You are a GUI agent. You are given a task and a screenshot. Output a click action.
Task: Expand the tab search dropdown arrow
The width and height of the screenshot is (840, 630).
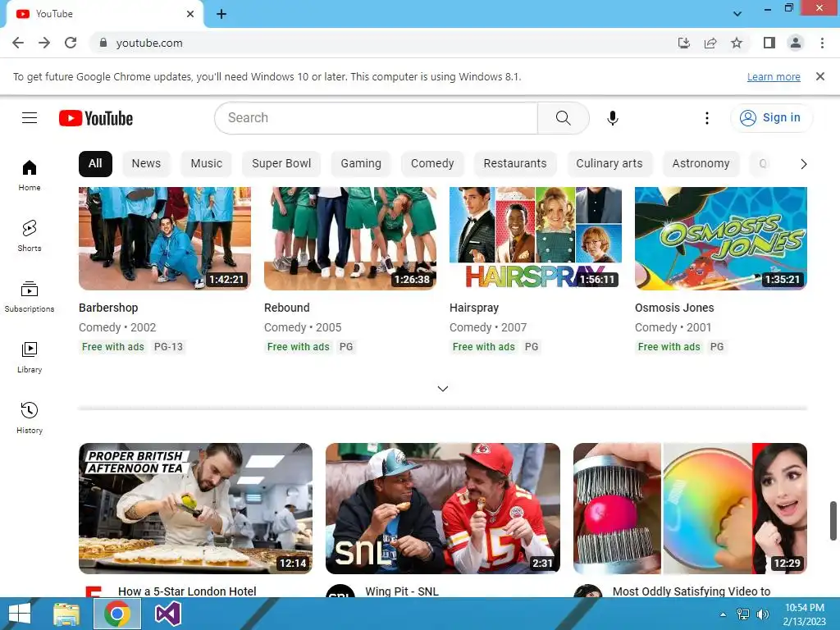pos(737,14)
